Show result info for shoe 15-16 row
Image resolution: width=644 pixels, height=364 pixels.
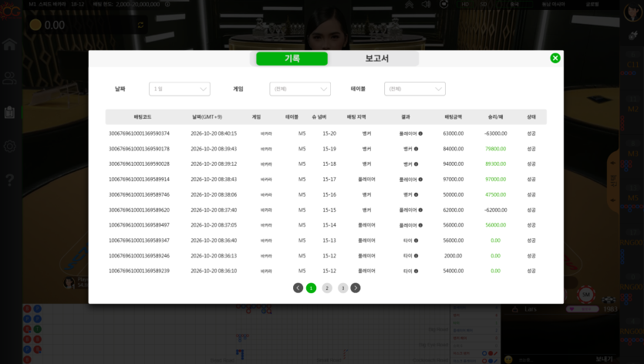[416, 195]
